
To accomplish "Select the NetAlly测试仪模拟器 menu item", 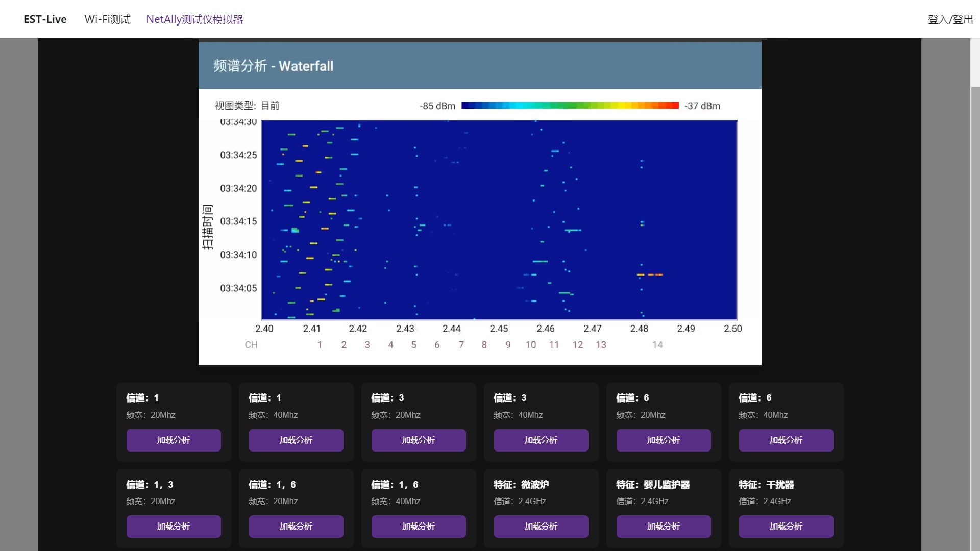I will click(194, 19).
